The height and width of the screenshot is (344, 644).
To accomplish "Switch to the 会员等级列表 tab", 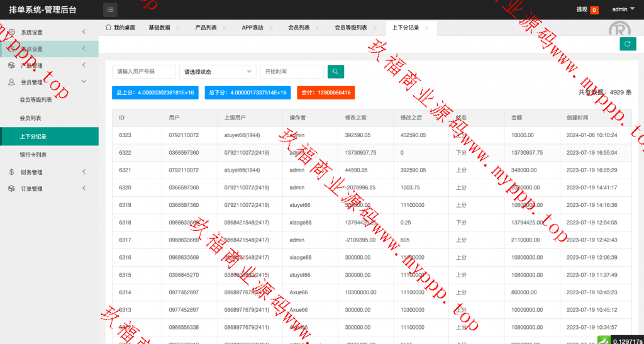I will tap(350, 28).
